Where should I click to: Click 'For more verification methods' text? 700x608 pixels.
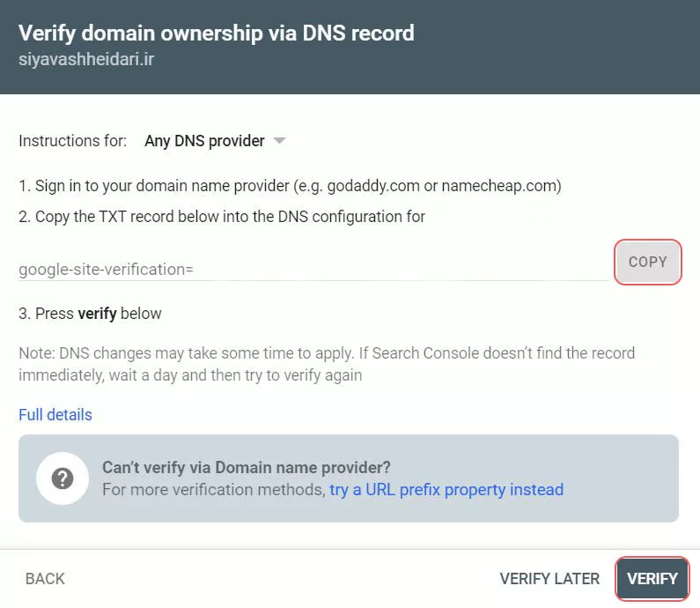click(213, 489)
